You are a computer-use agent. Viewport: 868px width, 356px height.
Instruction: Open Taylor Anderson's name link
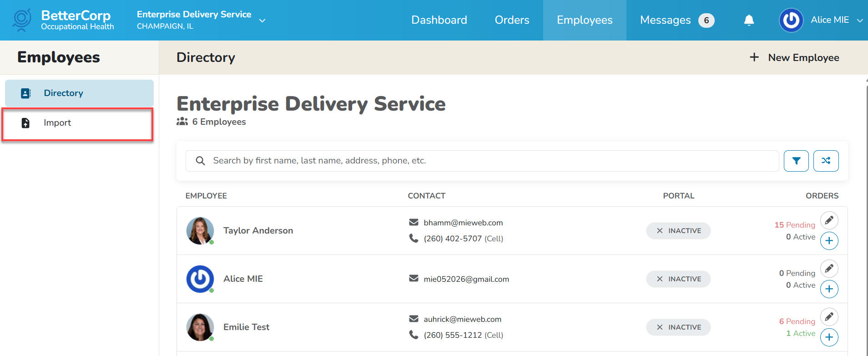[258, 231]
